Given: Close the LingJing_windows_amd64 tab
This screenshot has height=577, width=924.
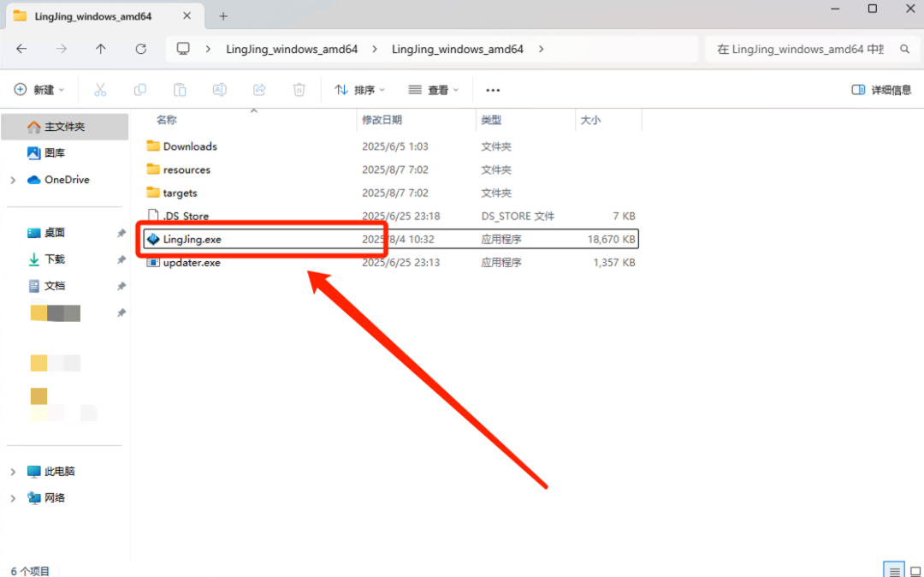Looking at the screenshot, I should click(187, 16).
